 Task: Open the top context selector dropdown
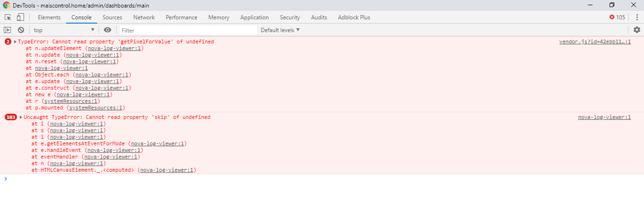click(64, 30)
